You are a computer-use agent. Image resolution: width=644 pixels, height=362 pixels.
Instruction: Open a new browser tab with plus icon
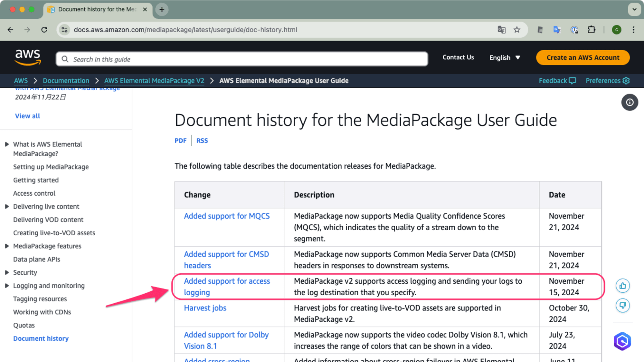(x=162, y=9)
